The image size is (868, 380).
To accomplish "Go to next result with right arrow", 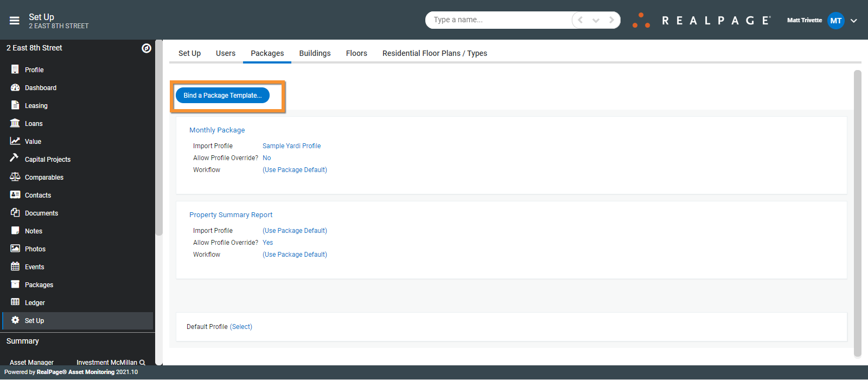I will (x=611, y=20).
